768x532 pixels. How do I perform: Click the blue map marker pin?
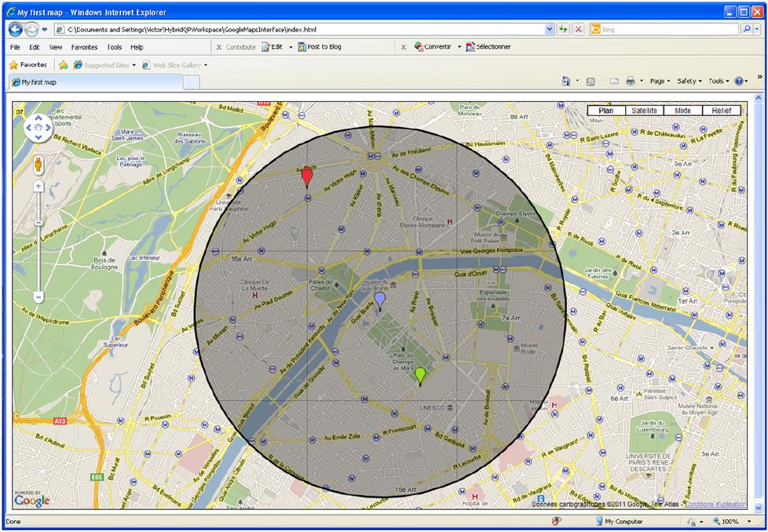click(380, 300)
